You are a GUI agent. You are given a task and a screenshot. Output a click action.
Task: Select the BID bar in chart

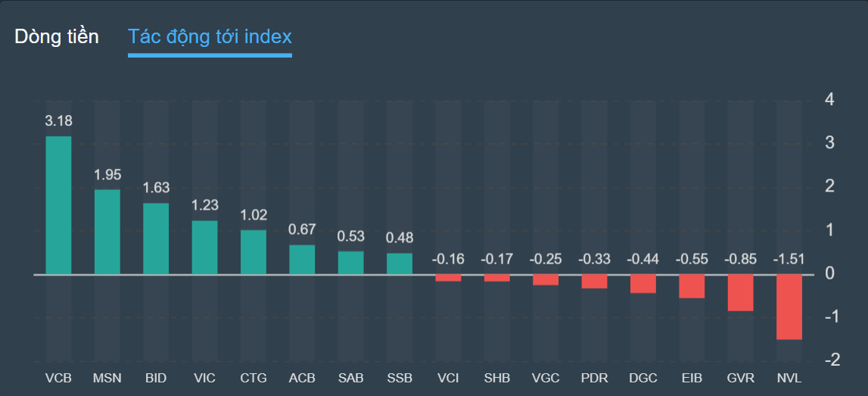156,238
